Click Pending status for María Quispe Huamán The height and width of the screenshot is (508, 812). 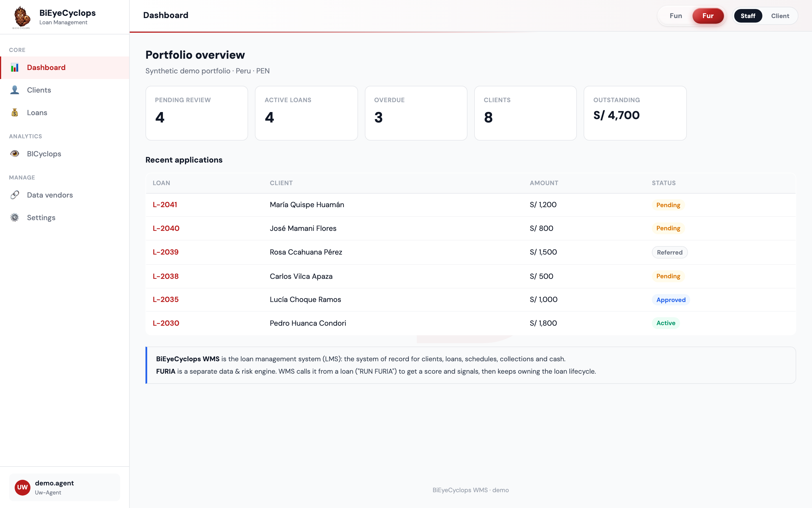[668, 205]
